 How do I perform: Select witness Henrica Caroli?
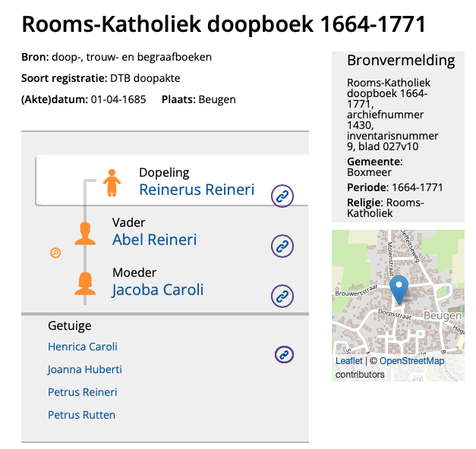[x=83, y=347]
